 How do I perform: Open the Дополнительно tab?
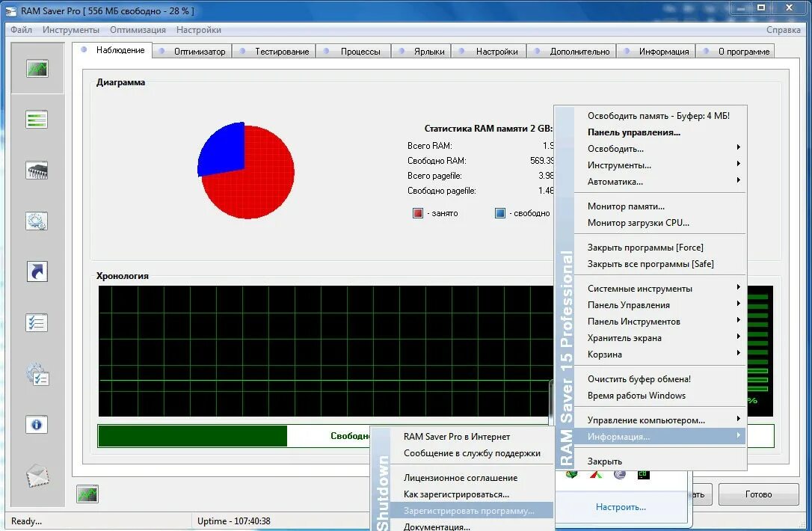tap(572, 52)
